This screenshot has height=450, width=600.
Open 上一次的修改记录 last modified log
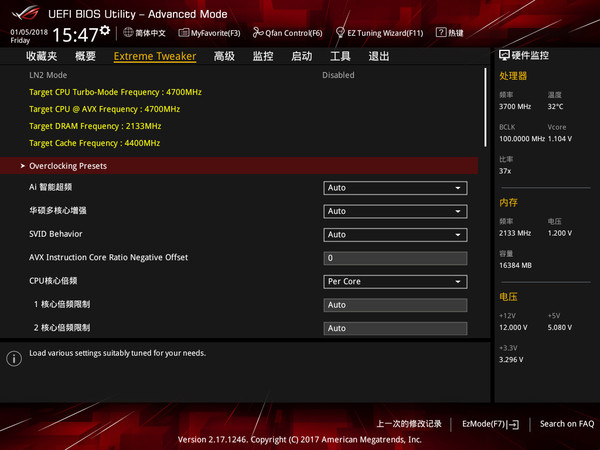(409, 424)
